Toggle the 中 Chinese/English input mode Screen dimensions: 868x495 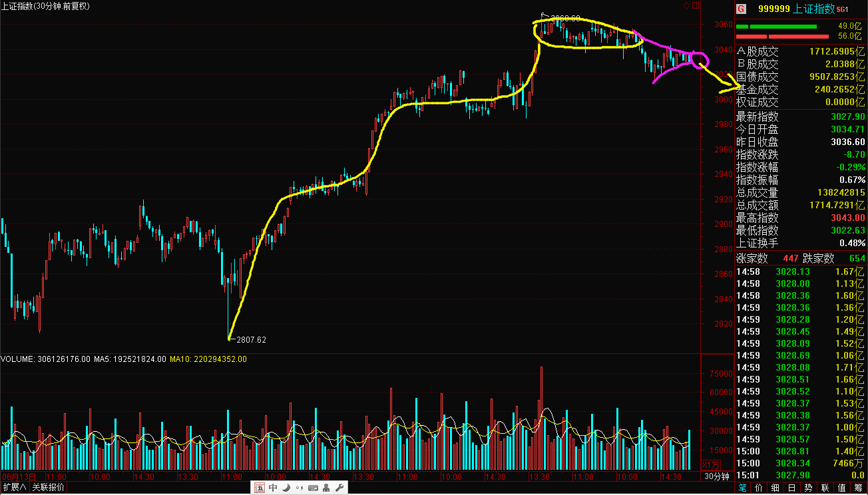click(x=273, y=488)
